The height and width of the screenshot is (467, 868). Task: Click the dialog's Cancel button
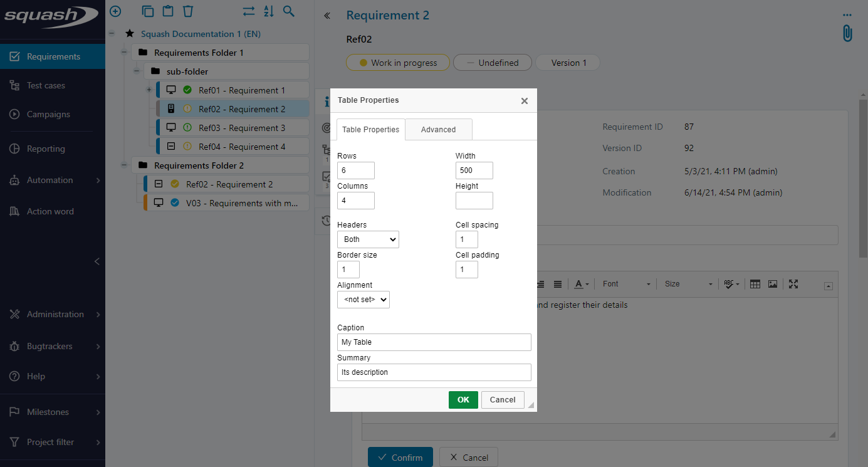tap(503, 400)
